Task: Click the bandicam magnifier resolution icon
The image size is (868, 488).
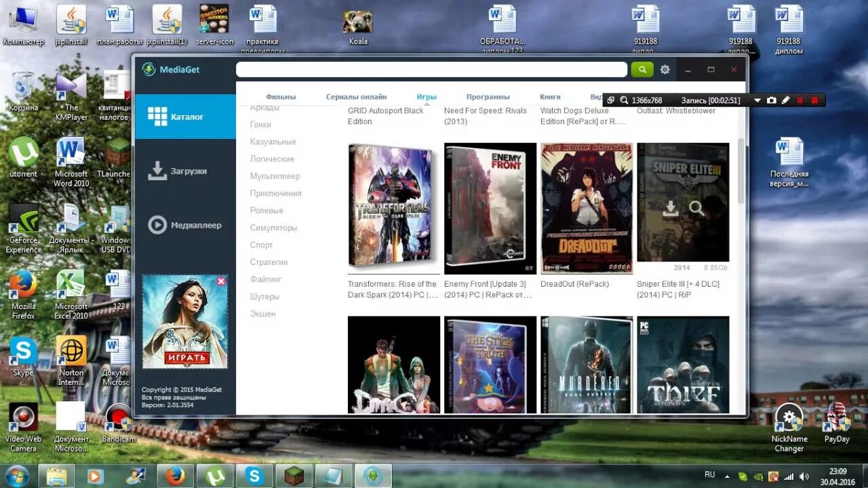Action: [x=624, y=100]
